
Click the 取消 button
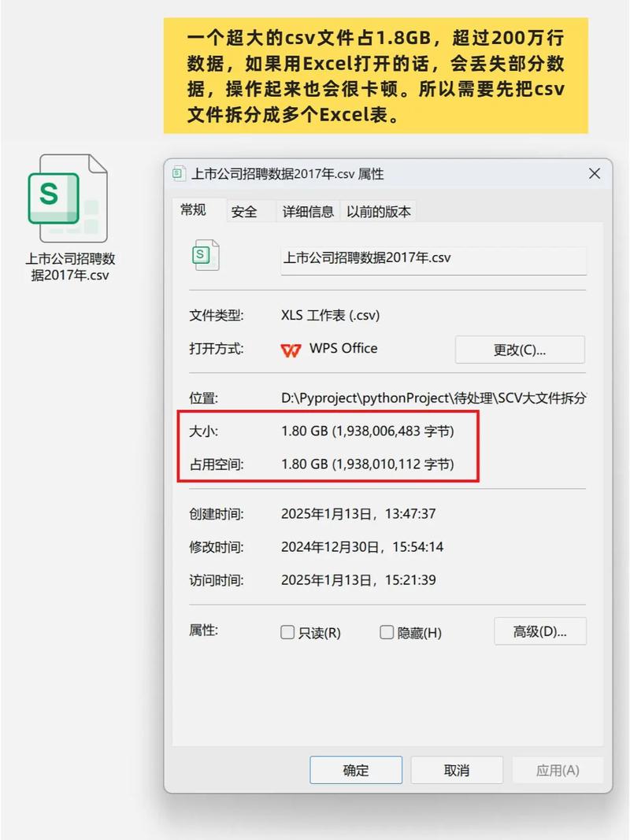tap(457, 770)
